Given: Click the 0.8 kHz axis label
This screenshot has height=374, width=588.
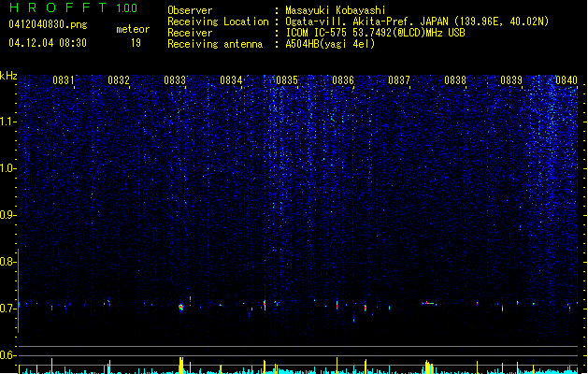Looking at the screenshot, I should click(x=8, y=262).
